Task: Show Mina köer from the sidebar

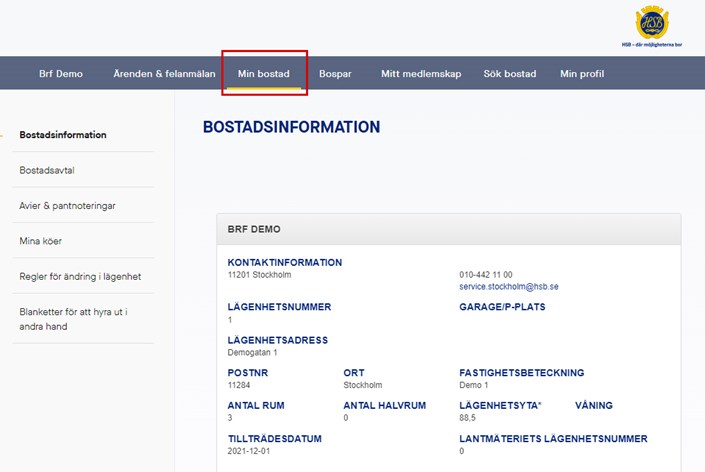Action: [x=41, y=241]
